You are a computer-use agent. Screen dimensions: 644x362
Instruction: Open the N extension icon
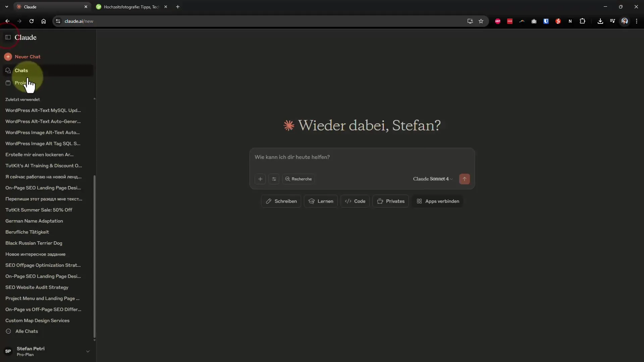pyautogui.click(x=570, y=21)
